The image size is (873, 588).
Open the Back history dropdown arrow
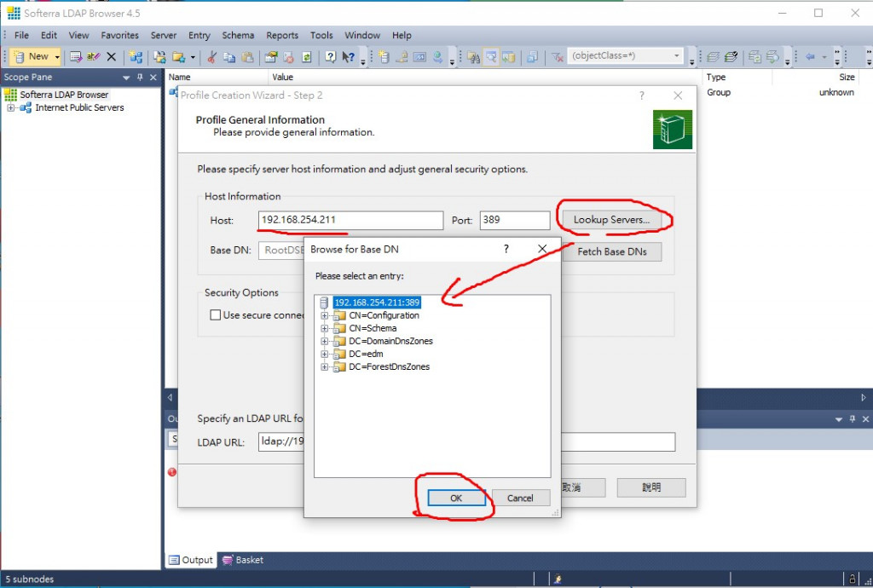click(824, 57)
